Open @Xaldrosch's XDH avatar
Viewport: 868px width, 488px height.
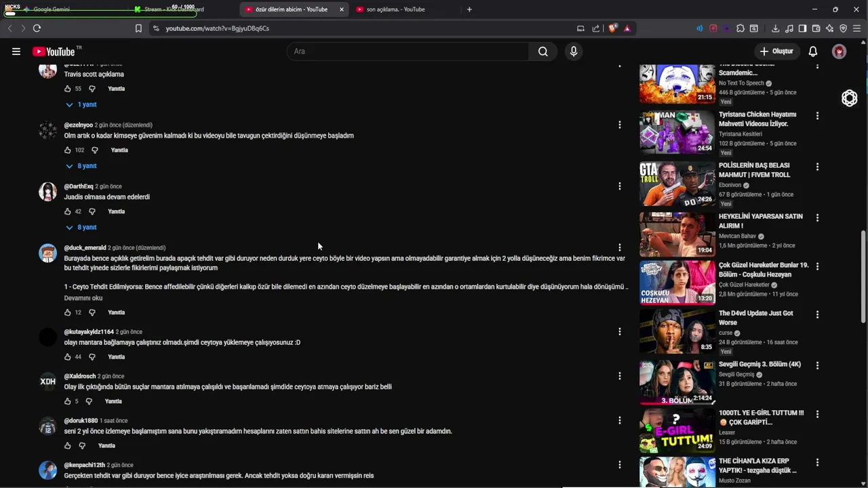(x=47, y=382)
